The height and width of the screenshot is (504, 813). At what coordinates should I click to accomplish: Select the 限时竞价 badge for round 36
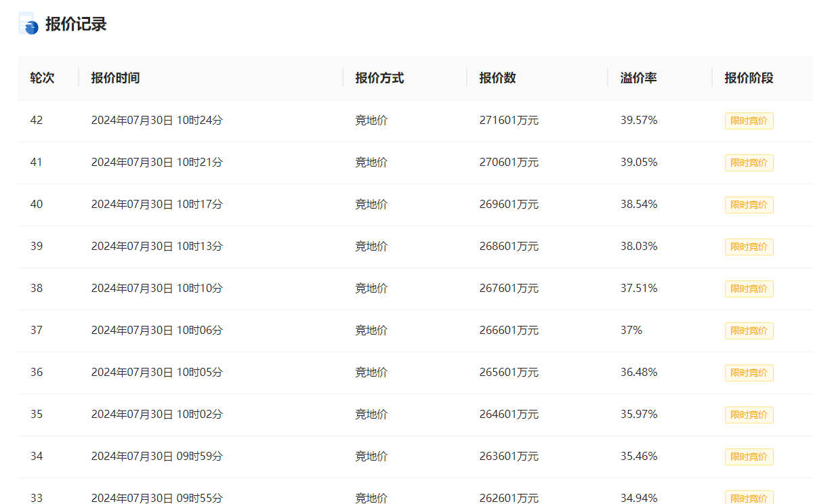(x=749, y=373)
